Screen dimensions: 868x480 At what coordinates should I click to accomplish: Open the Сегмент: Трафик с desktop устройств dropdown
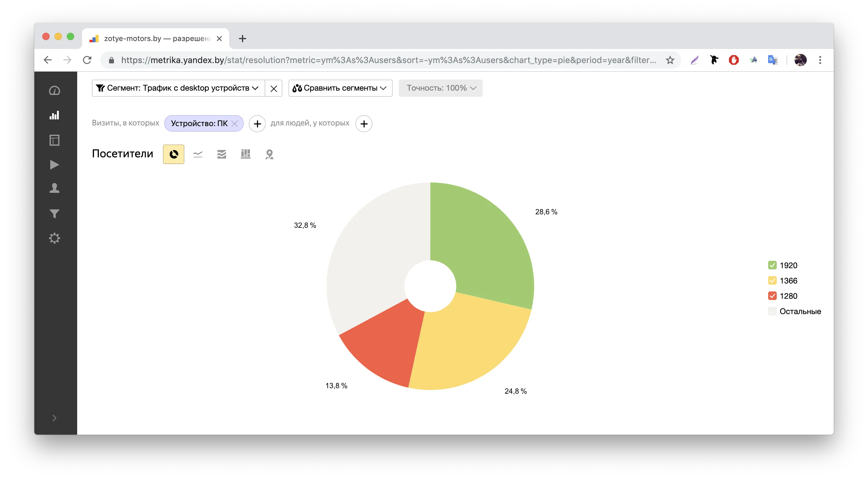(x=178, y=88)
